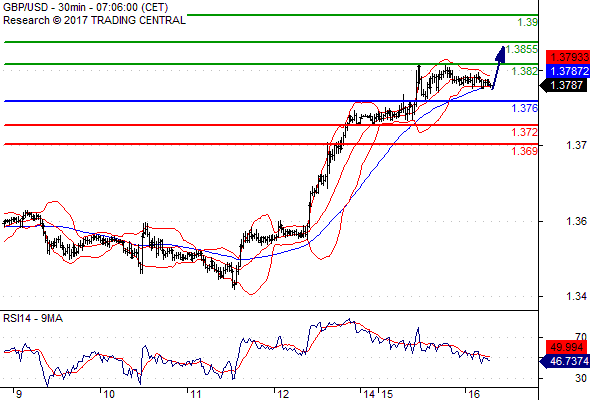Click the 1.37872 blue price tag
Image resolution: width=590 pixels, height=400 pixels.
(x=568, y=71)
